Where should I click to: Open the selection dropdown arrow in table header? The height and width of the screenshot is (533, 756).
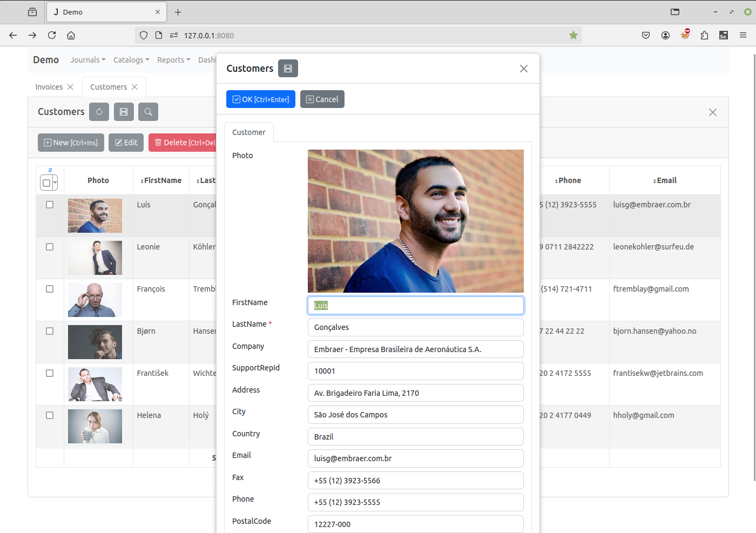pyautogui.click(x=55, y=183)
